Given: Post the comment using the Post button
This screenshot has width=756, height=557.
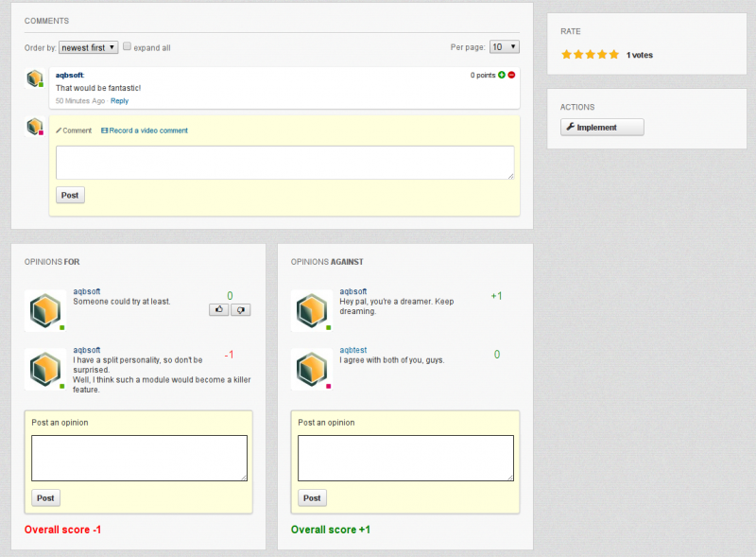Looking at the screenshot, I should pyautogui.click(x=70, y=195).
